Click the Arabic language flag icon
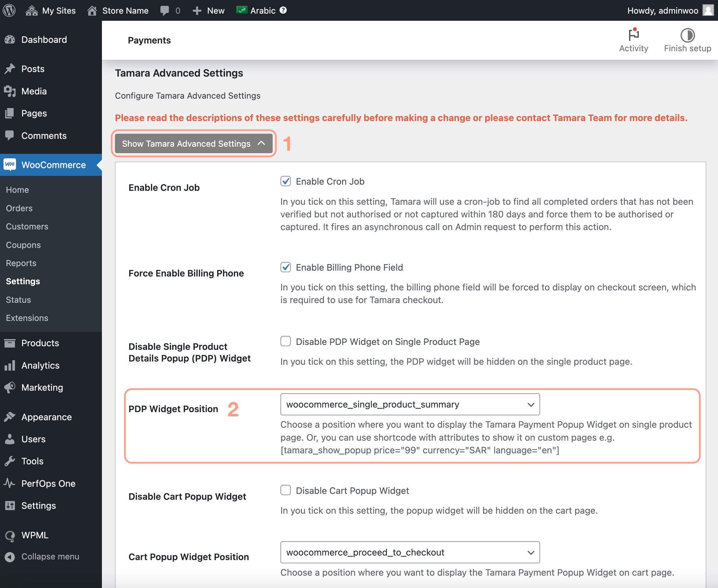This screenshot has height=588, width=718. [241, 10]
